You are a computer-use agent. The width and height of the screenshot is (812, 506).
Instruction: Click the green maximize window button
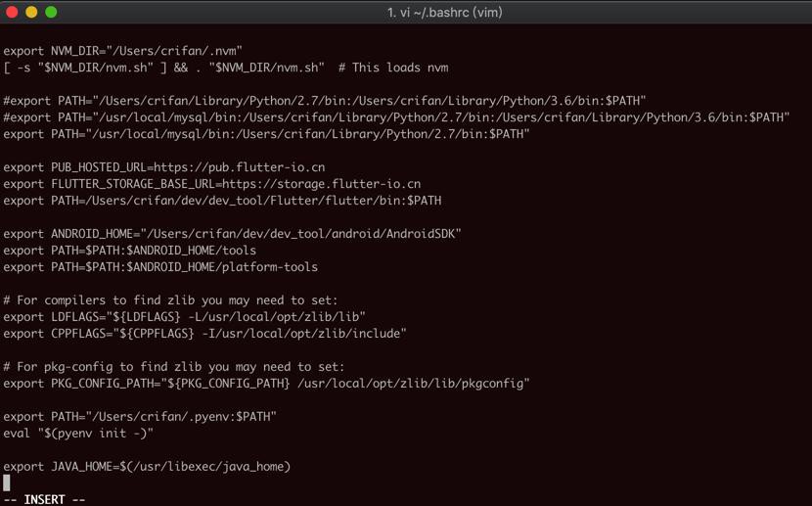[51, 12]
